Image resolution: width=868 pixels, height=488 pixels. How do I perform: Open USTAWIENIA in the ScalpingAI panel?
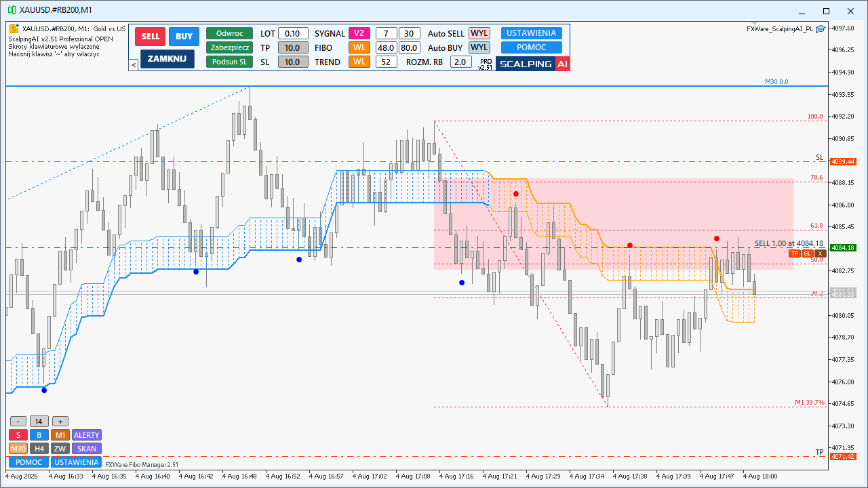[x=532, y=33]
